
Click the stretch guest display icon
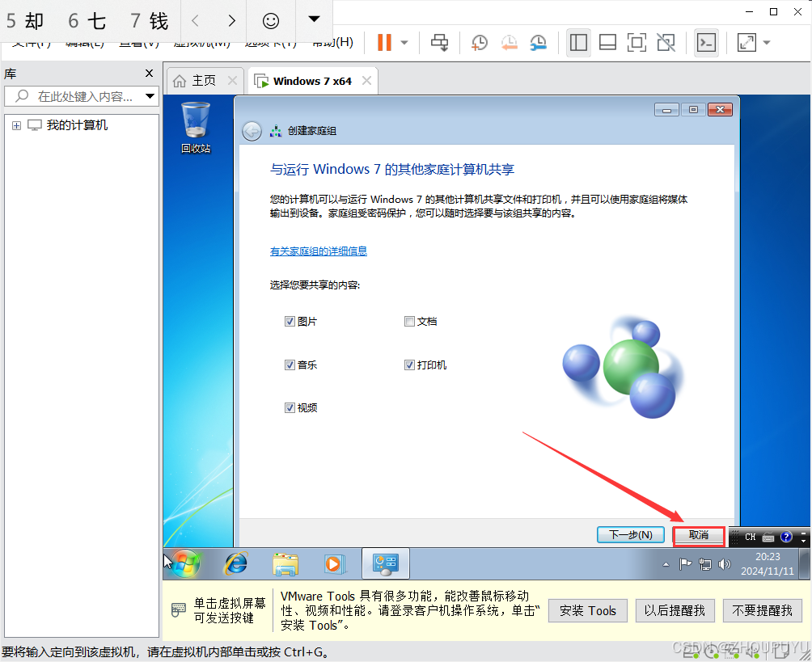pos(746,43)
